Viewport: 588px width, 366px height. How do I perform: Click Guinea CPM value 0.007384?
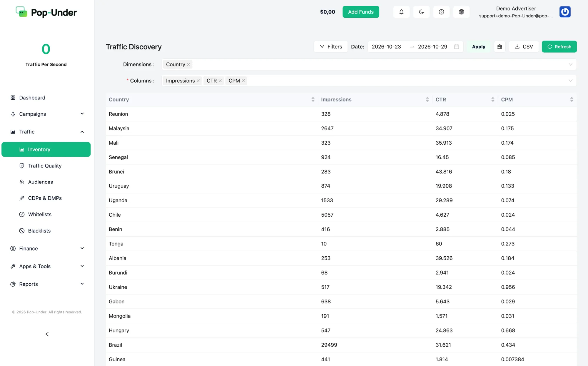[x=512, y=359]
